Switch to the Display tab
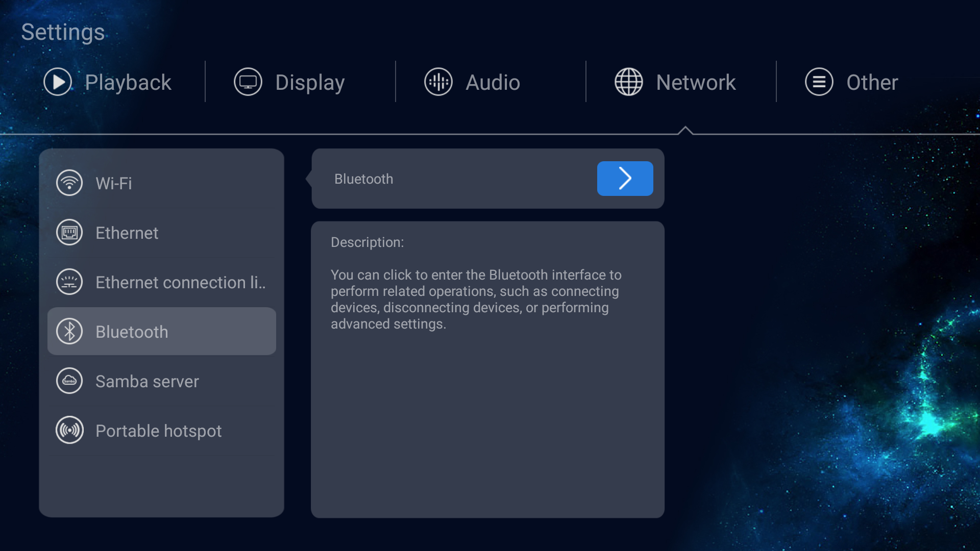This screenshot has width=980, height=551. coord(289,82)
